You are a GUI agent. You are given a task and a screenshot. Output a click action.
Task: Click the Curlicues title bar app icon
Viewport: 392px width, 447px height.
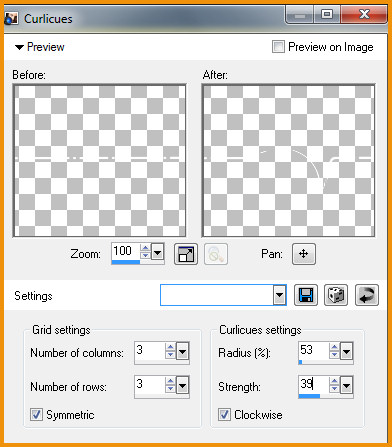[x=11, y=19]
